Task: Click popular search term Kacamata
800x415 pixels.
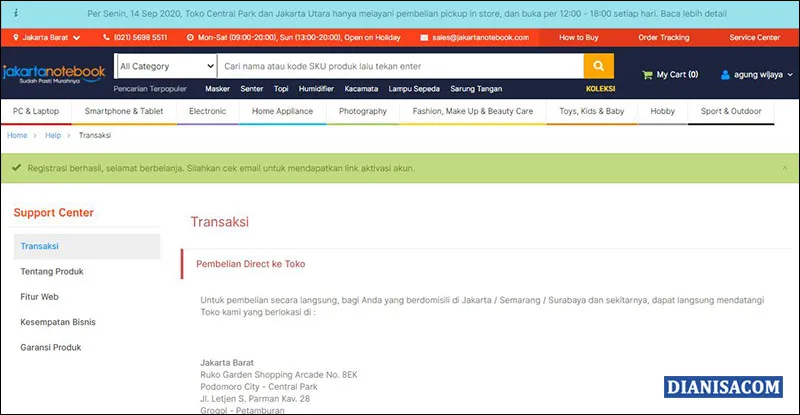Action: (361, 89)
